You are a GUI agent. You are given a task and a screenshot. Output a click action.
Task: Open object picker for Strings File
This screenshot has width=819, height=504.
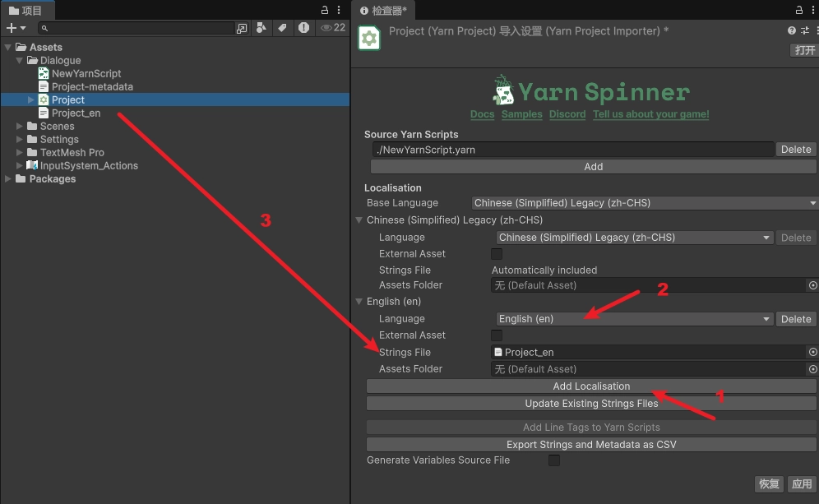pyautogui.click(x=812, y=353)
